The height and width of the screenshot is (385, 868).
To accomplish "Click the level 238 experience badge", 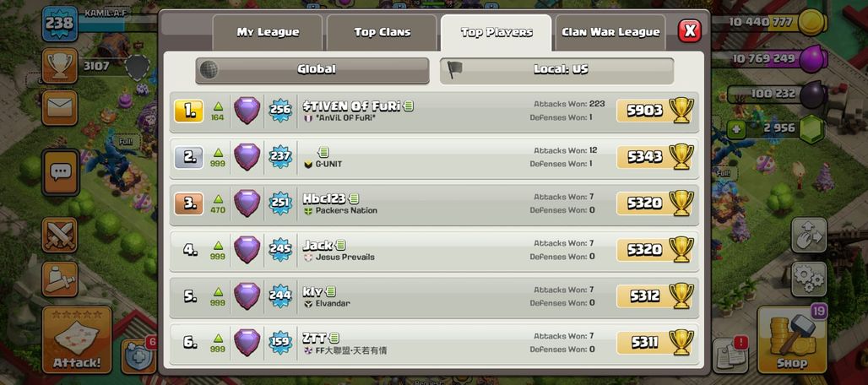I will point(59,24).
